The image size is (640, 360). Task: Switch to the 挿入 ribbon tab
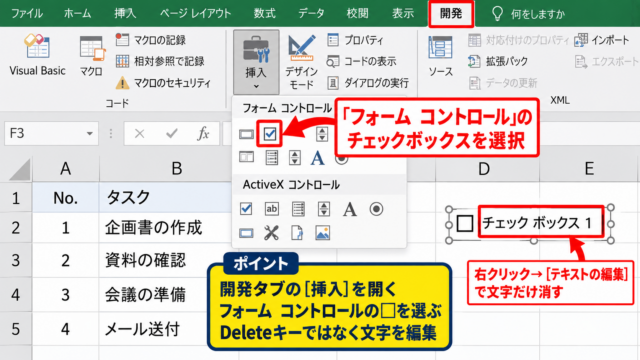(x=125, y=13)
